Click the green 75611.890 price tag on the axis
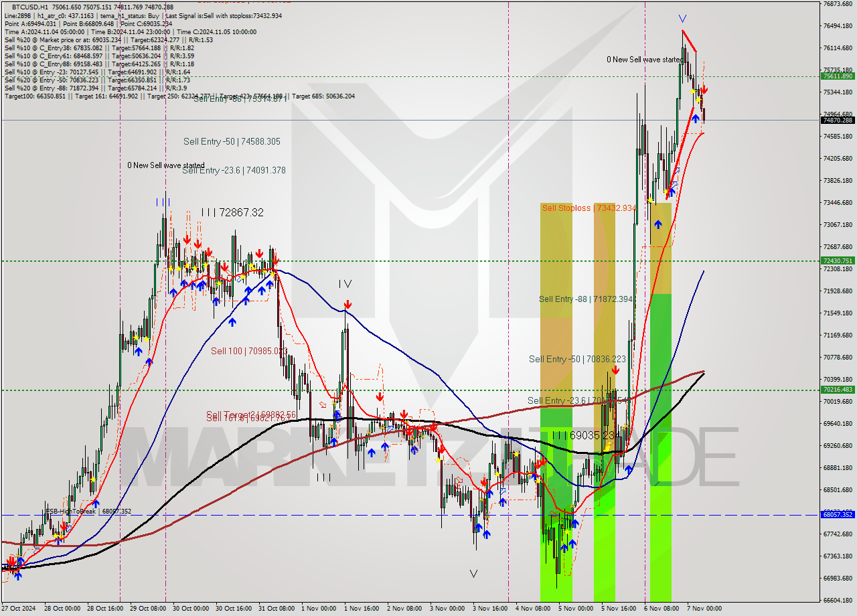This screenshot has height=616, width=857. (x=838, y=76)
